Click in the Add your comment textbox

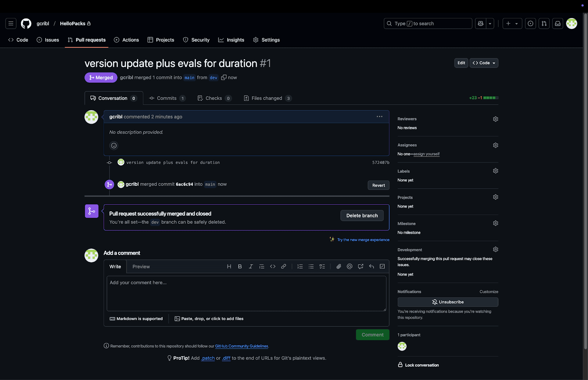tap(246, 293)
